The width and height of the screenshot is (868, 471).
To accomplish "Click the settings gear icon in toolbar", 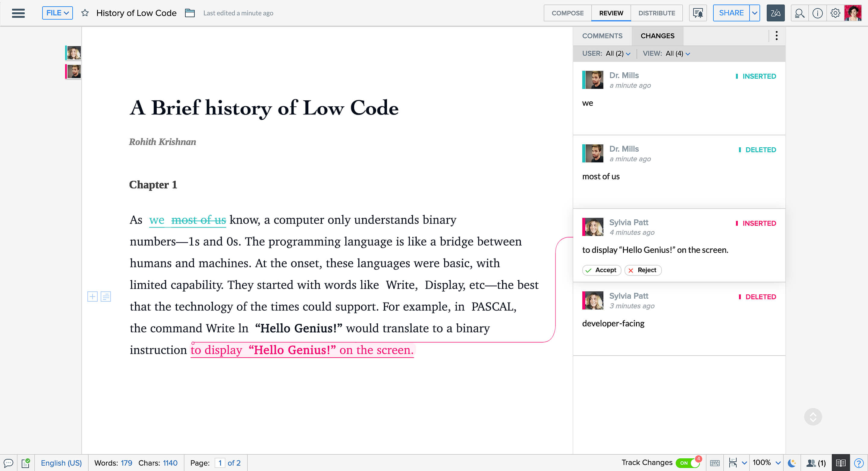I will (x=835, y=13).
